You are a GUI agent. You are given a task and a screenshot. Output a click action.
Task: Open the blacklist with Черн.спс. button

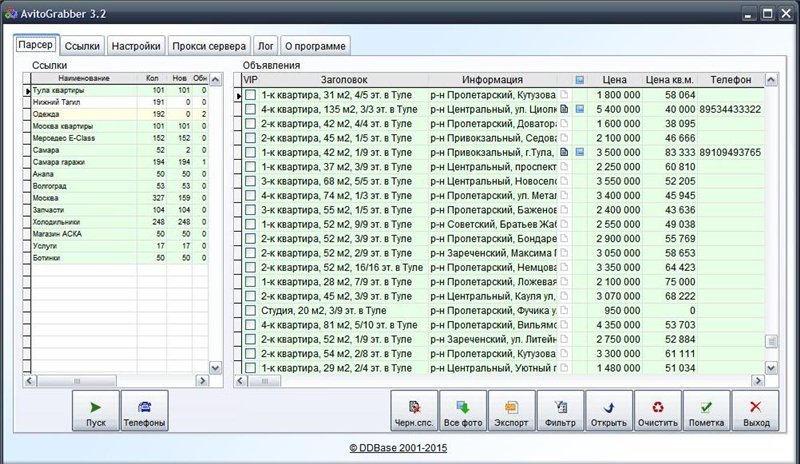414,411
